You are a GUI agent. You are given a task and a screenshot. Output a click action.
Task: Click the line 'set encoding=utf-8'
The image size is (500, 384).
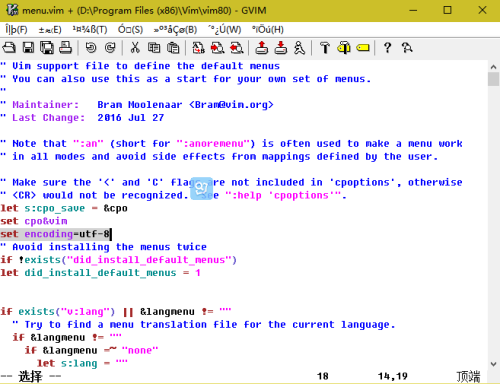pos(55,234)
